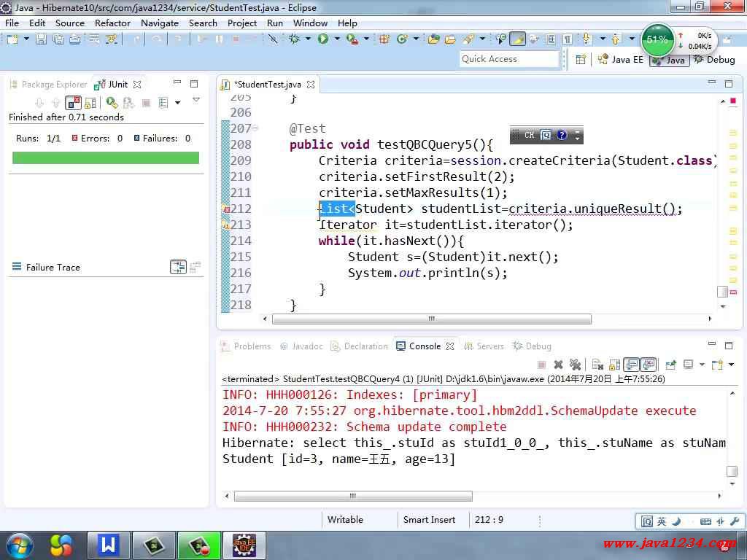Click Clear Console icon
747x560 pixels.
point(597,365)
